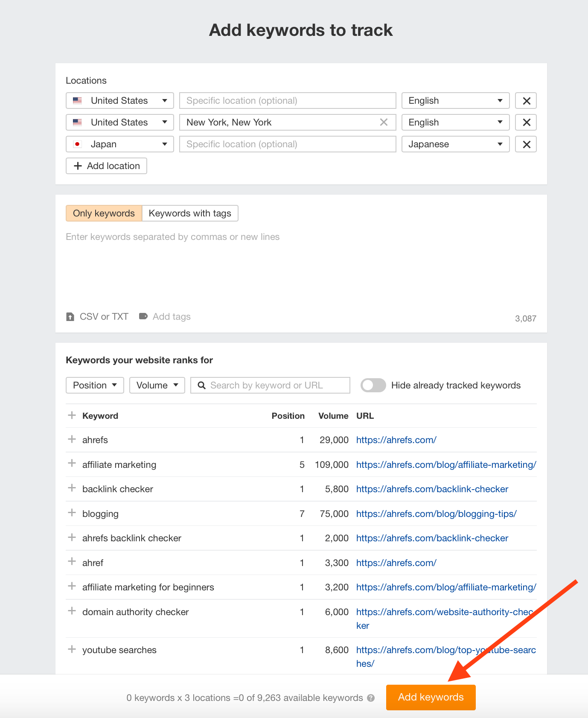The width and height of the screenshot is (588, 718).
Task: Open the ahrefs.com link in 'ahrefs' row
Action: 396,440
